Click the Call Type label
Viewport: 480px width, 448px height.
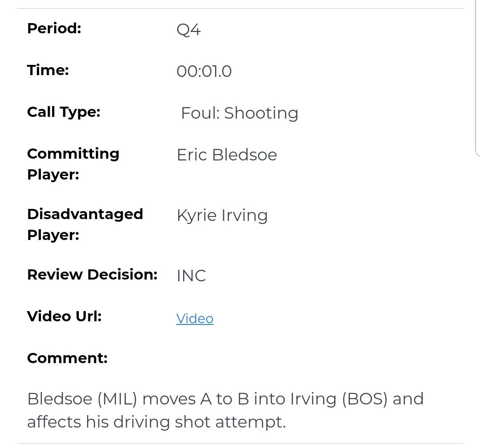tap(64, 112)
